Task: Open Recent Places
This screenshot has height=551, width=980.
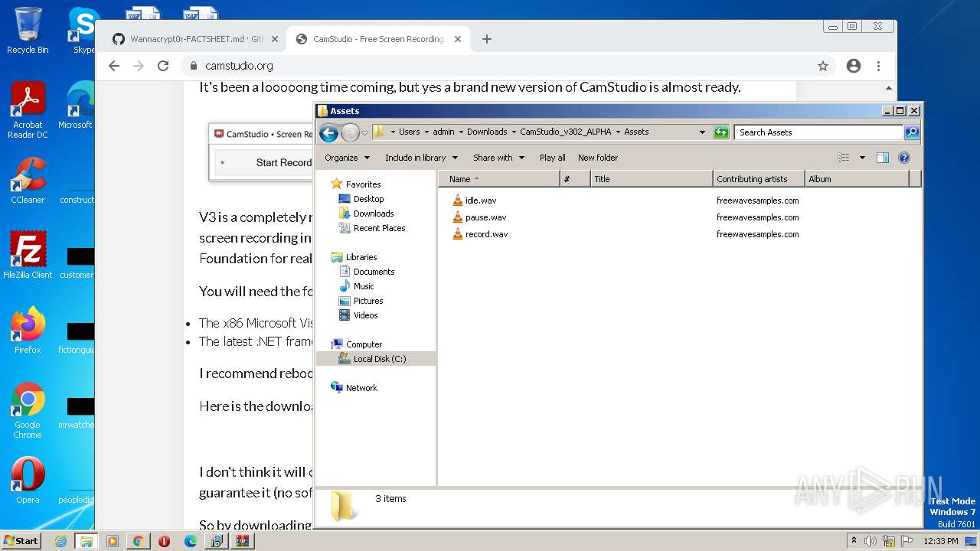Action: (379, 228)
